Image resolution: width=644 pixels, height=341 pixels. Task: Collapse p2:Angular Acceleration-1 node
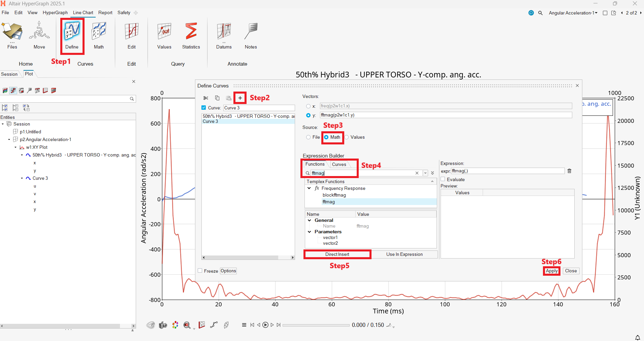pyautogui.click(x=9, y=139)
